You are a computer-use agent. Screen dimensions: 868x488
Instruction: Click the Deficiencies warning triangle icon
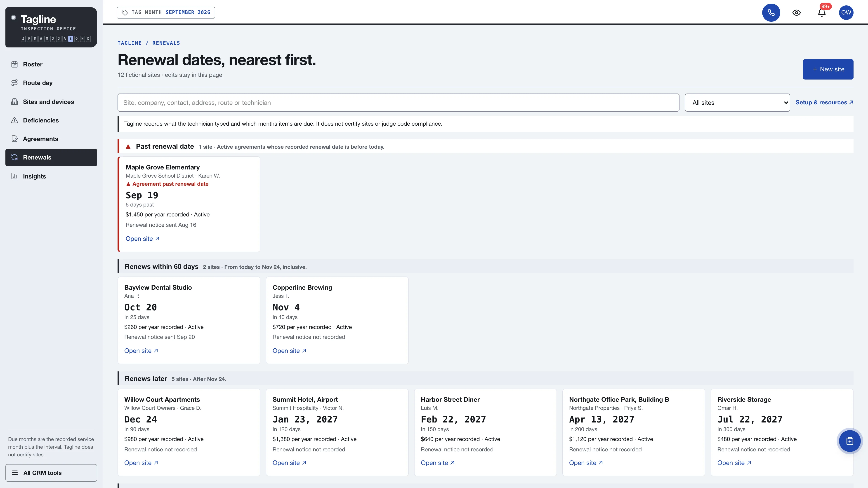click(14, 120)
